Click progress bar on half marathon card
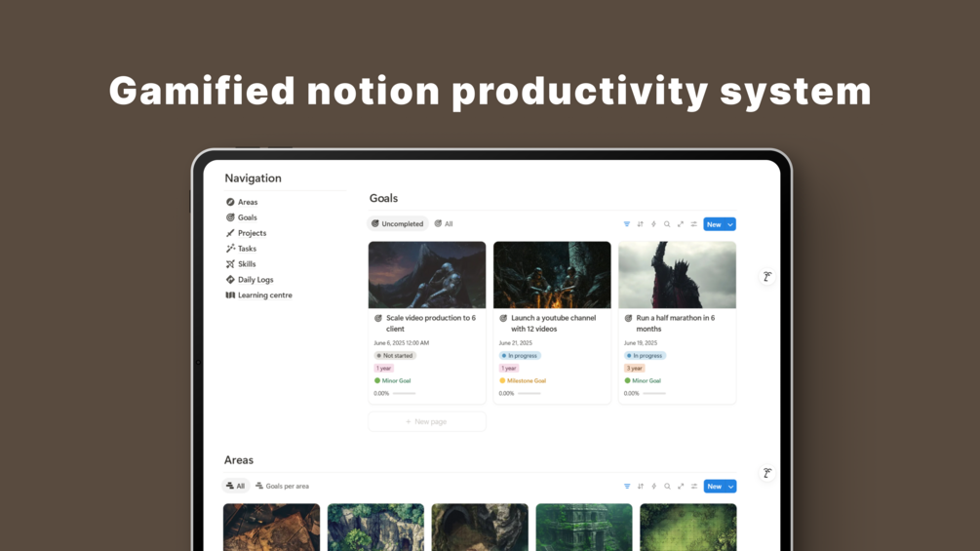 653,394
